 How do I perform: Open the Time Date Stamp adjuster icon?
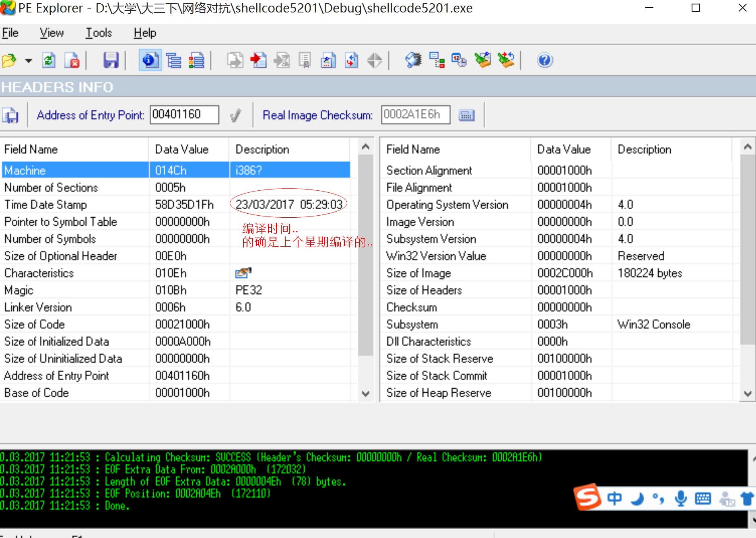pos(459,60)
